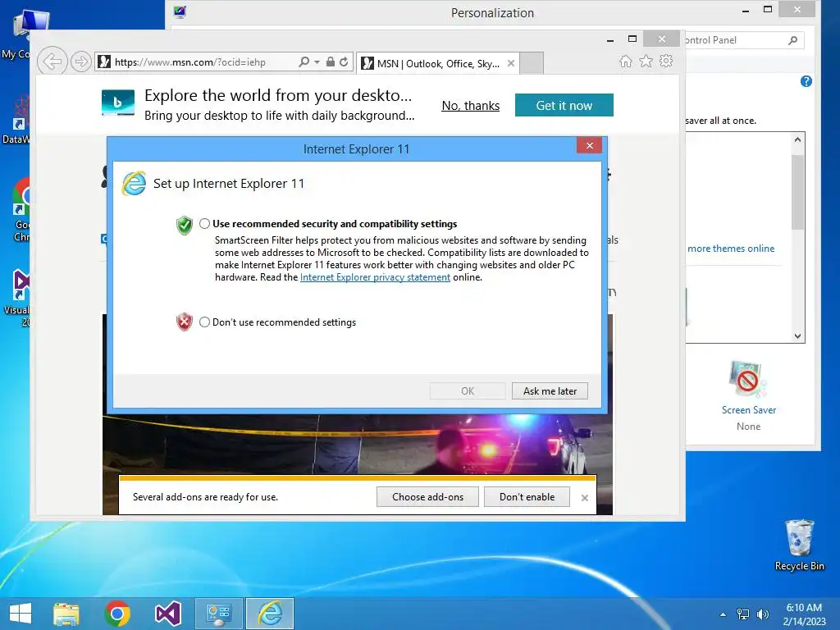Click the Personalization help question icon

coord(806,81)
